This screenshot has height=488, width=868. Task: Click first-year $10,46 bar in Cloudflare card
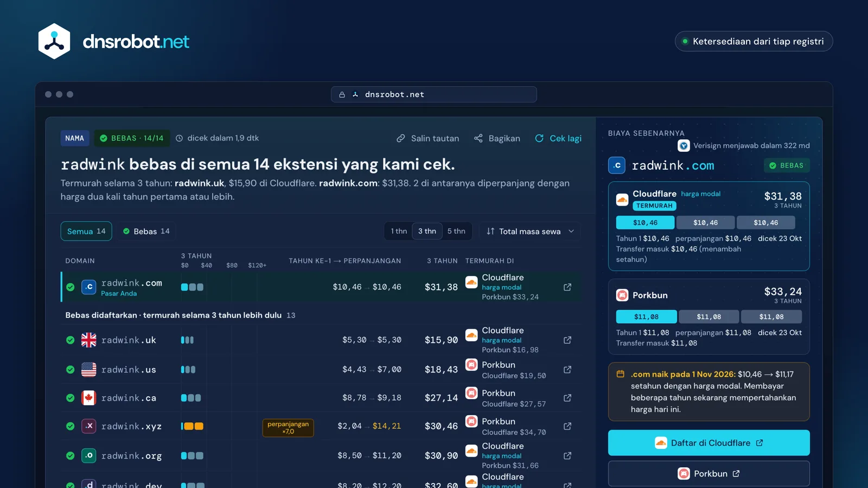coord(645,223)
